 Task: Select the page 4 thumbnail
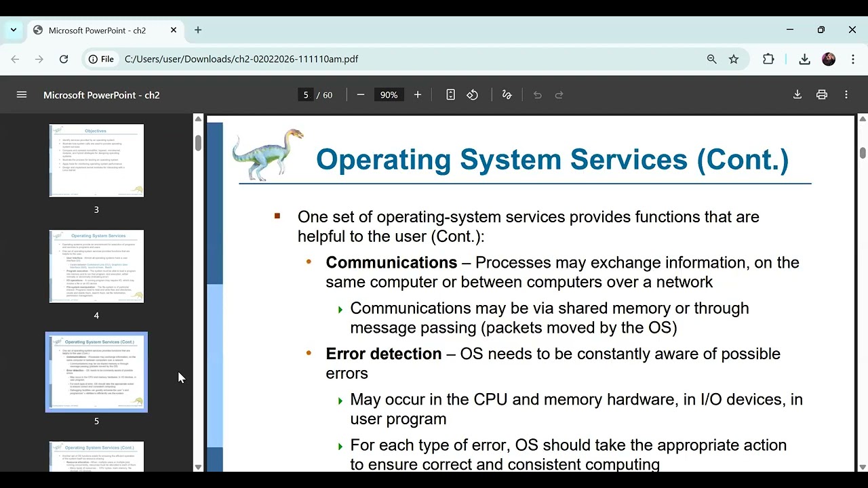[x=96, y=266]
